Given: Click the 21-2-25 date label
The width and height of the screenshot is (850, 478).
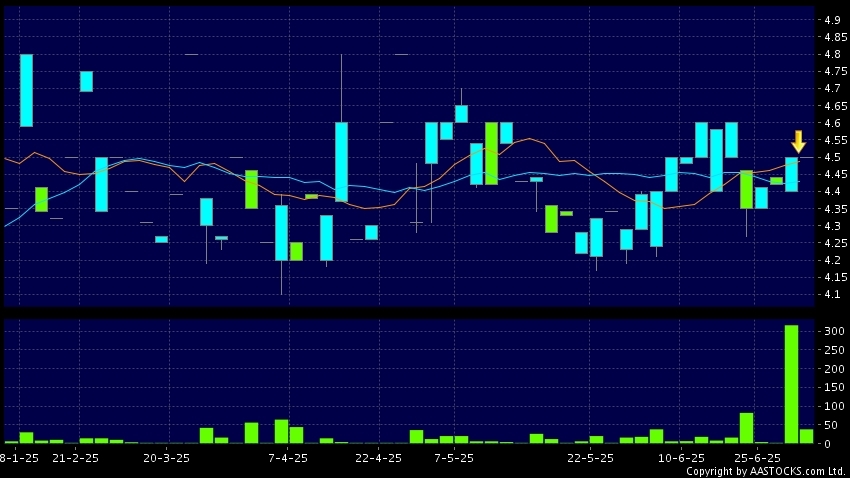Looking at the screenshot, I should click(75, 458).
